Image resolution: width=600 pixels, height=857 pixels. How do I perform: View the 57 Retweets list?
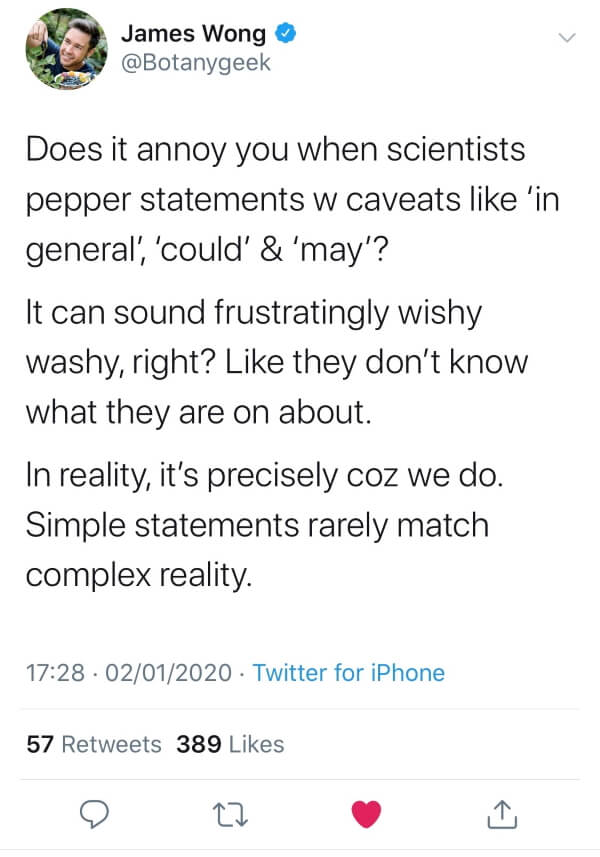pos(94,744)
